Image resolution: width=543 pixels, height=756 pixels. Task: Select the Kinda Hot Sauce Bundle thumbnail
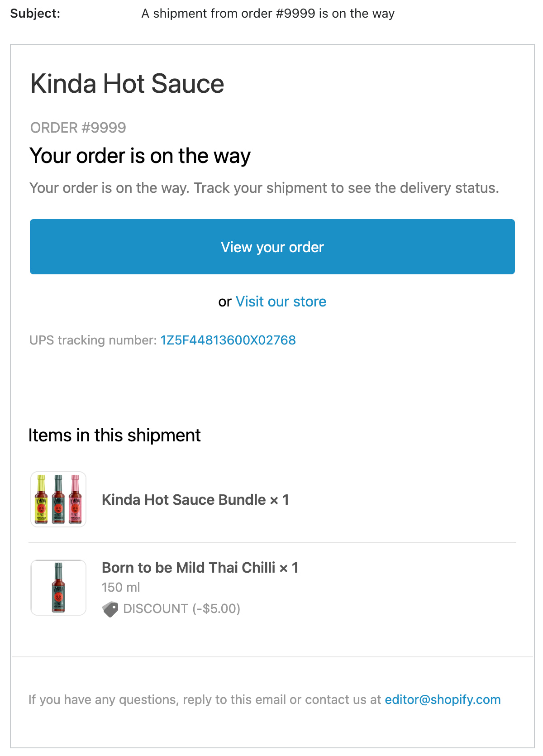pos(58,499)
